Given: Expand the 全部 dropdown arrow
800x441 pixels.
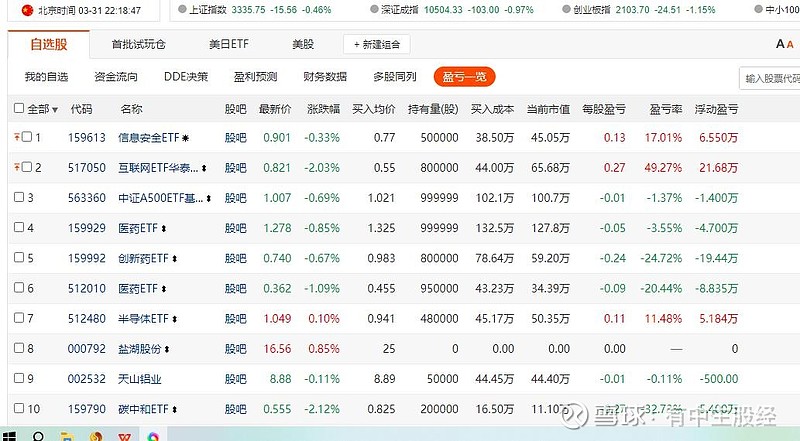Looking at the screenshot, I should 55,110.
